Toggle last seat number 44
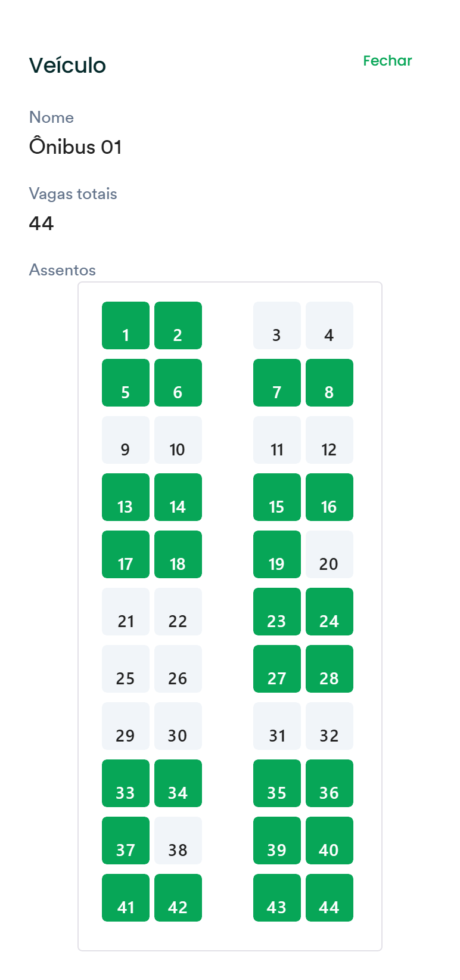This screenshot has width=460, height=980. click(x=330, y=898)
